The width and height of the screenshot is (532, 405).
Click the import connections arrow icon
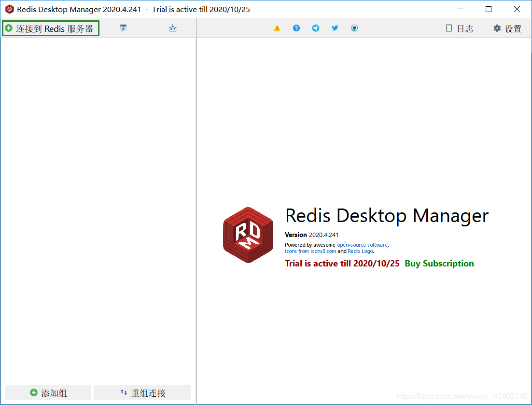coord(123,28)
